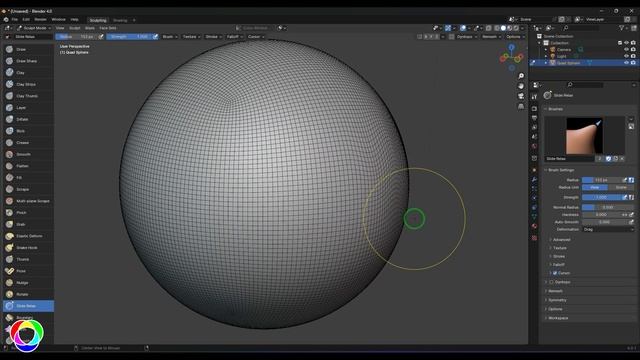This screenshot has width=640, height=360.
Task: Select the Flatten brush
Action: click(x=28, y=166)
